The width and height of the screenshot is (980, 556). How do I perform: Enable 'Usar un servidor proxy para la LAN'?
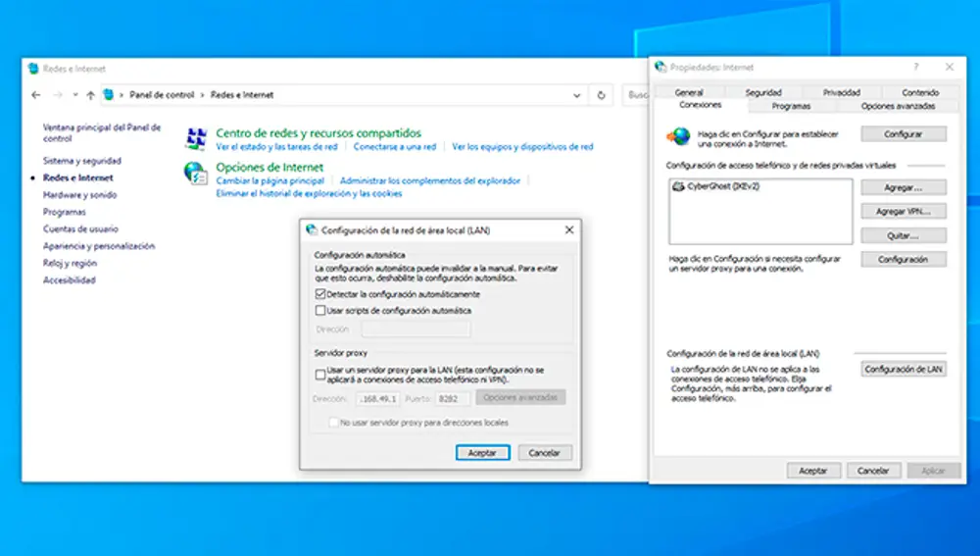320,375
